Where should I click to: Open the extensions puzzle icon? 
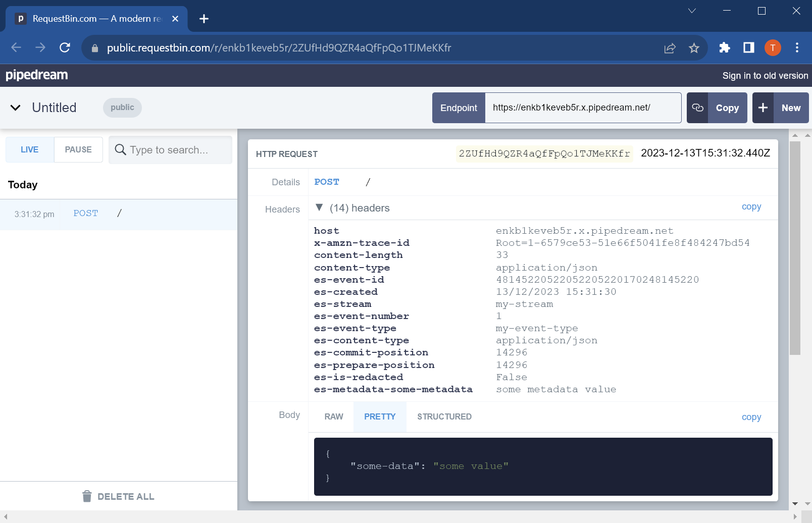tap(725, 47)
